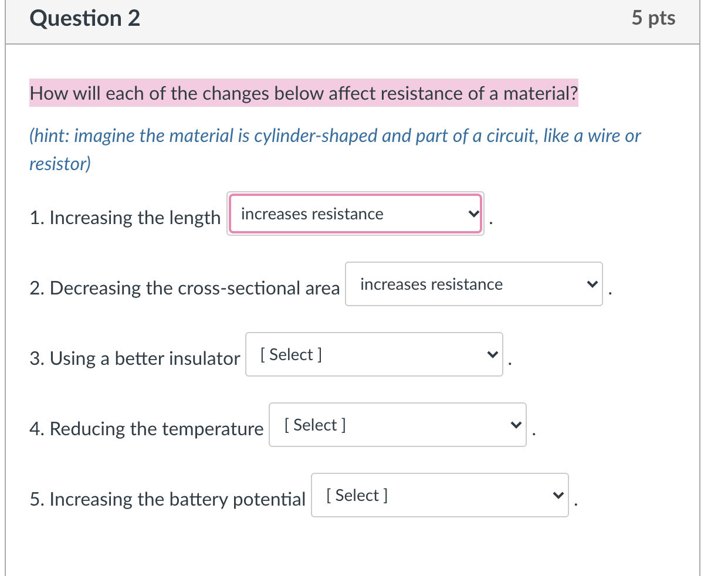Image resolution: width=728 pixels, height=576 pixels.
Task: Click the "Question 2" heading
Action: click(85, 18)
